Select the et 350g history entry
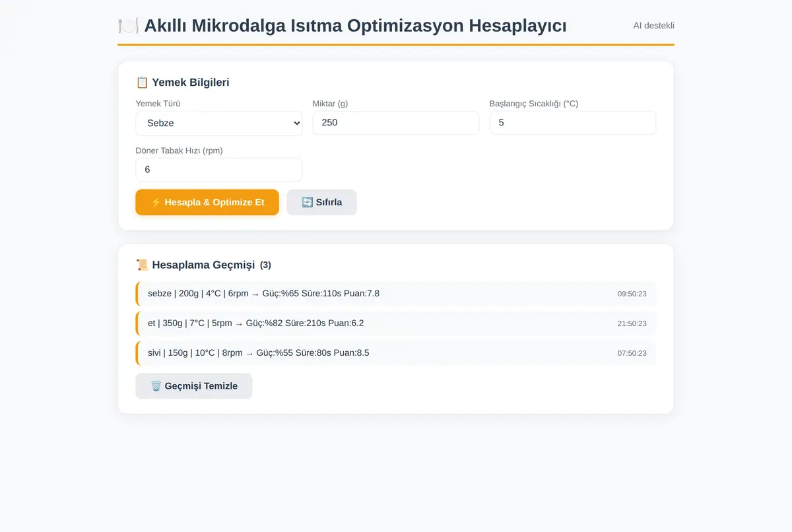Screen dimensions: 792x532 pyautogui.click(x=396, y=323)
